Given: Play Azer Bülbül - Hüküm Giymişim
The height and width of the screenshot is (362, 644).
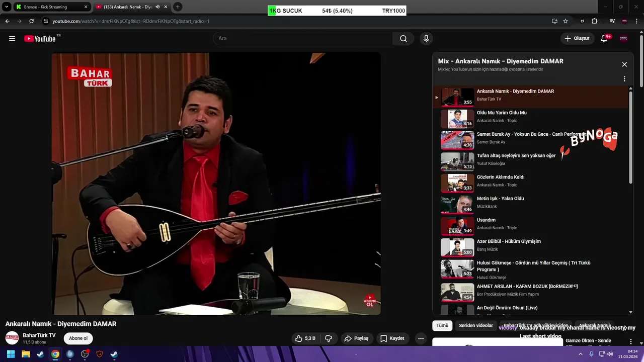Looking at the screenshot, I should click(531, 247).
